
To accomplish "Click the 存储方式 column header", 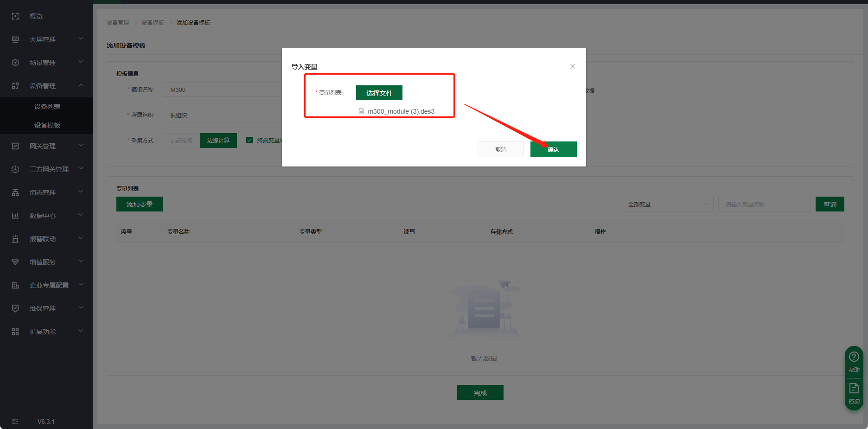I will (x=502, y=232).
